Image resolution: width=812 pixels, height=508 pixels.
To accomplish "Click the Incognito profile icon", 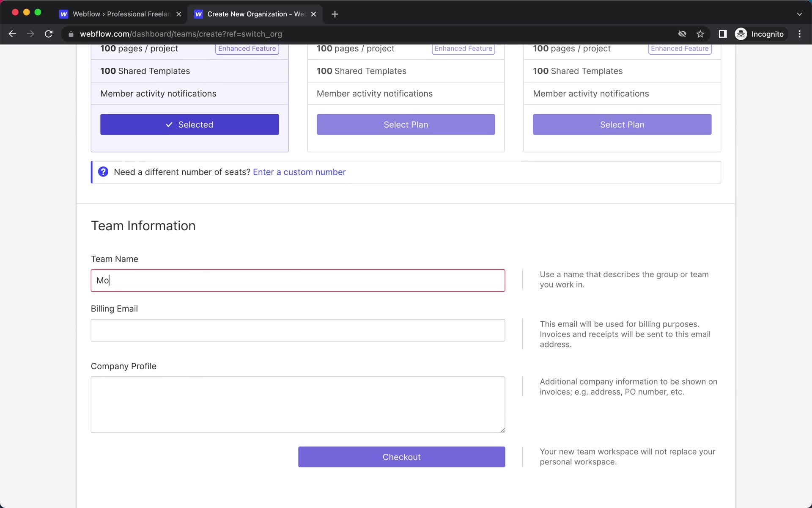I will coord(741,33).
